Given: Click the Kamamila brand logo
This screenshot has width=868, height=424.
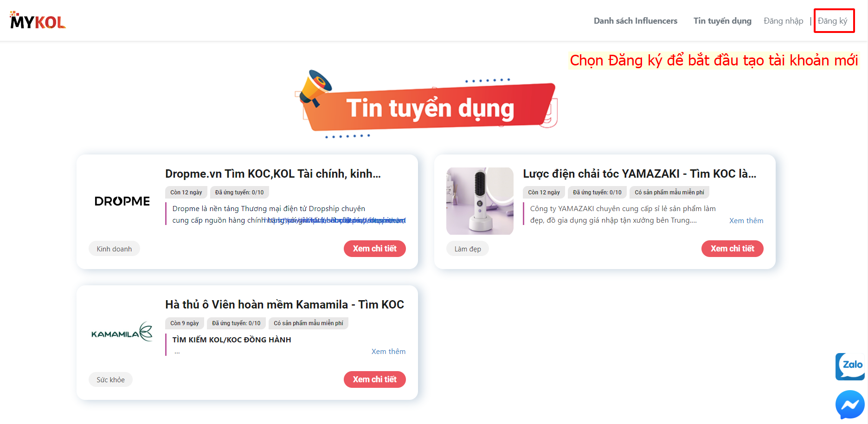Looking at the screenshot, I should 122,332.
